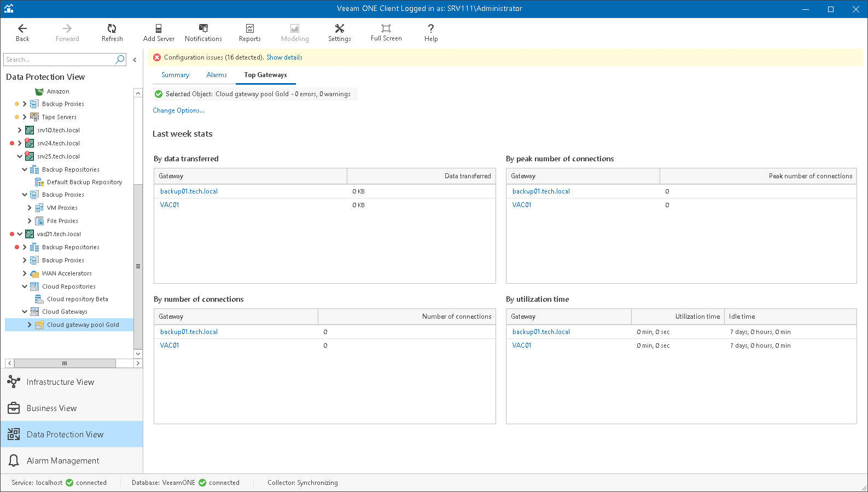868x492 pixels.
Task: Open VAC01 in utilization time table
Action: point(522,345)
